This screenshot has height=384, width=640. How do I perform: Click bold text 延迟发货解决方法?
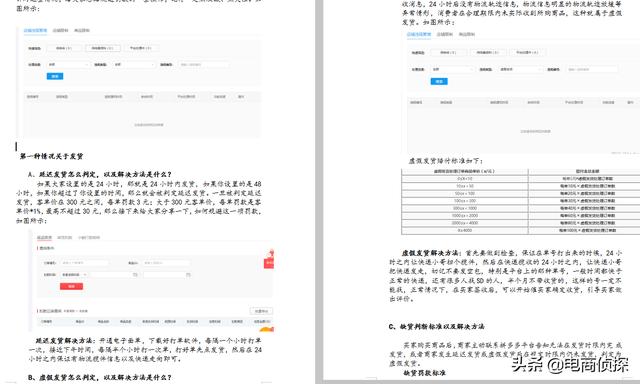[65, 340]
